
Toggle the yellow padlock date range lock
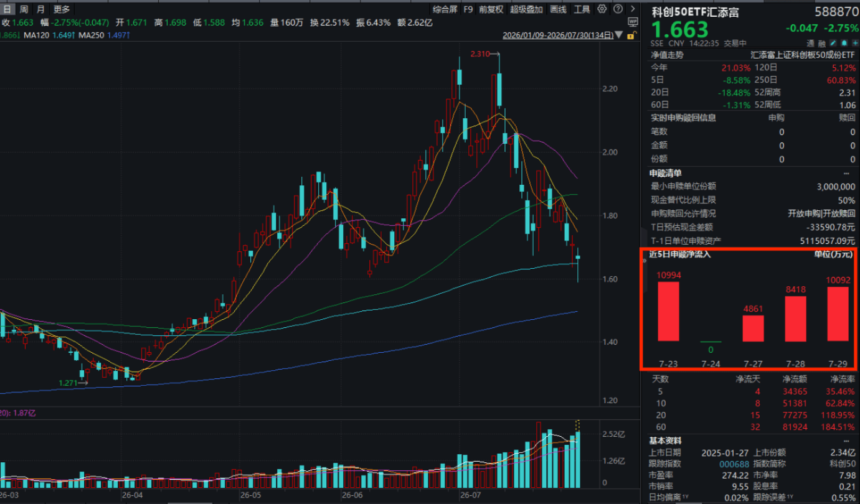[x=632, y=35]
